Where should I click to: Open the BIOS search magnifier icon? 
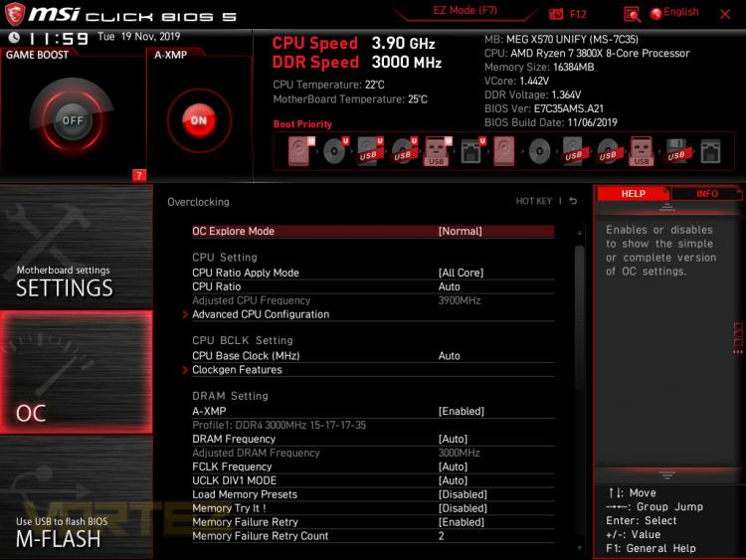coord(632,15)
